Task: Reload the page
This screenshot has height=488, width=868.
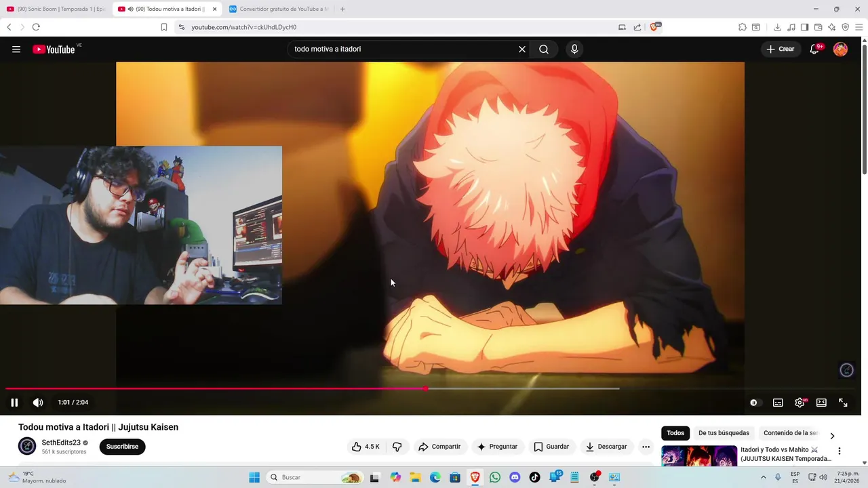Action: (x=36, y=27)
